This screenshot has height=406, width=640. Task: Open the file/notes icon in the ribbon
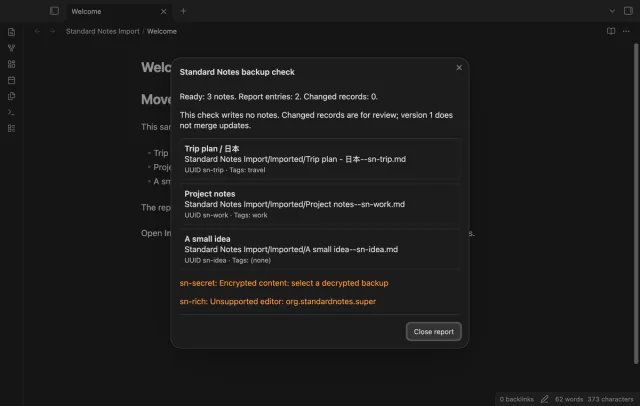coord(11,32)
